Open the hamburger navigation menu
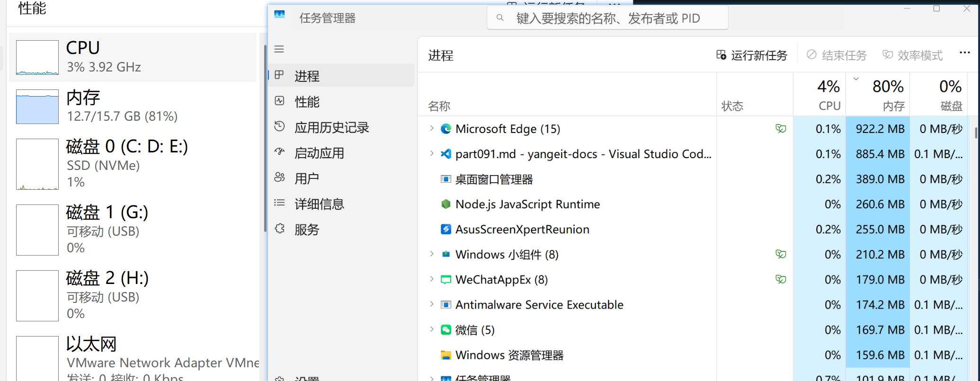The image size is (980, 381). [x=279, y=49]
